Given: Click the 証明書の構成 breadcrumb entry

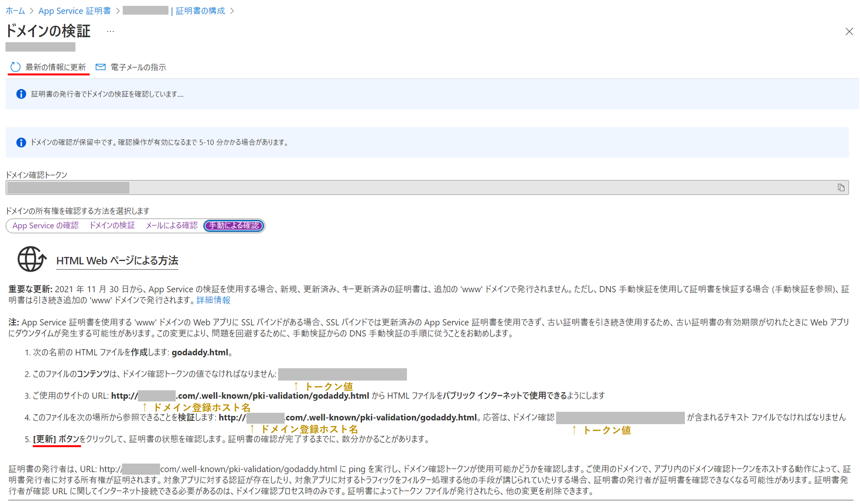Looking at the screenshot, I should [x=200, y=11].
